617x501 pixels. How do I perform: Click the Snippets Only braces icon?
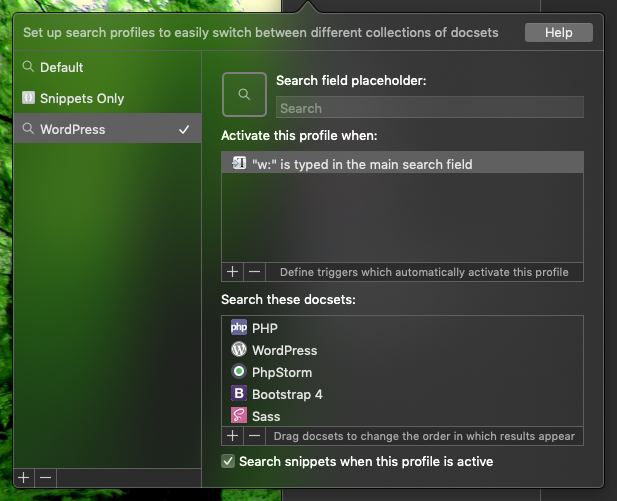[x=28, y=97]
